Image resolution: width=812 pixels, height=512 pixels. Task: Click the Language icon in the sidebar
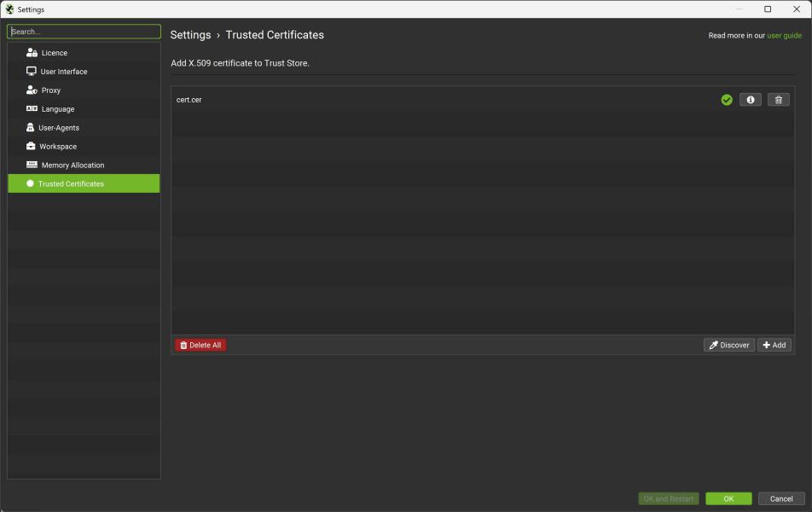32,109
